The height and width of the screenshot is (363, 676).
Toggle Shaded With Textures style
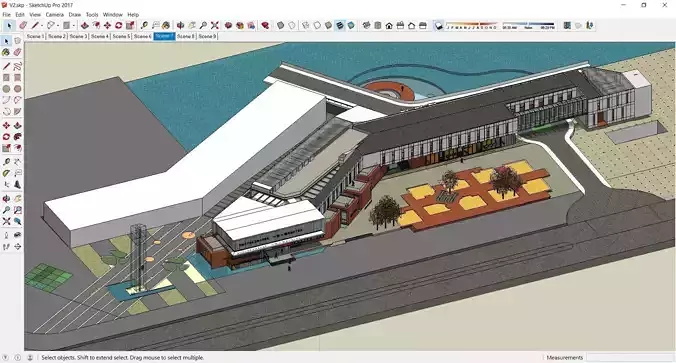pyautogui.click(x=340, y=25)
